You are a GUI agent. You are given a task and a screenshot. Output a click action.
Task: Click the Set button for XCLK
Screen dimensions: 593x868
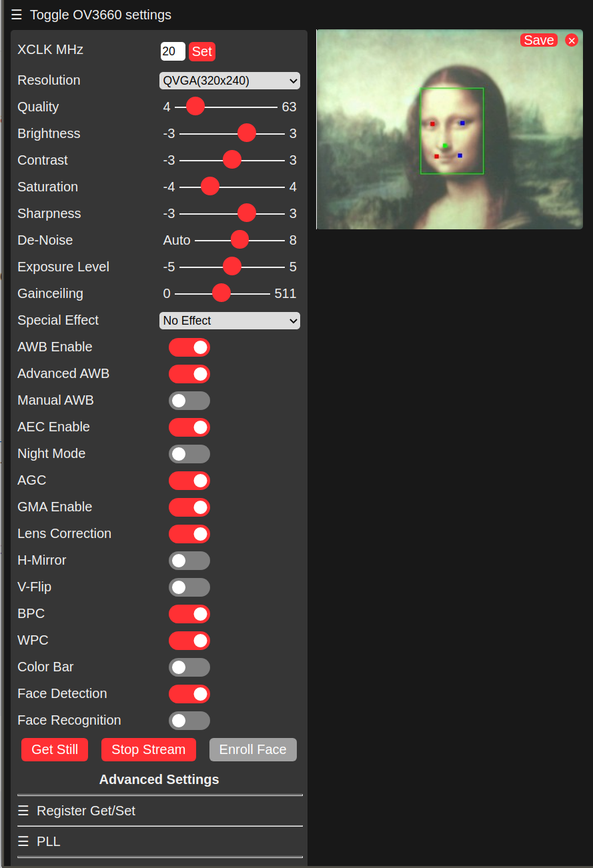point(202,51)
